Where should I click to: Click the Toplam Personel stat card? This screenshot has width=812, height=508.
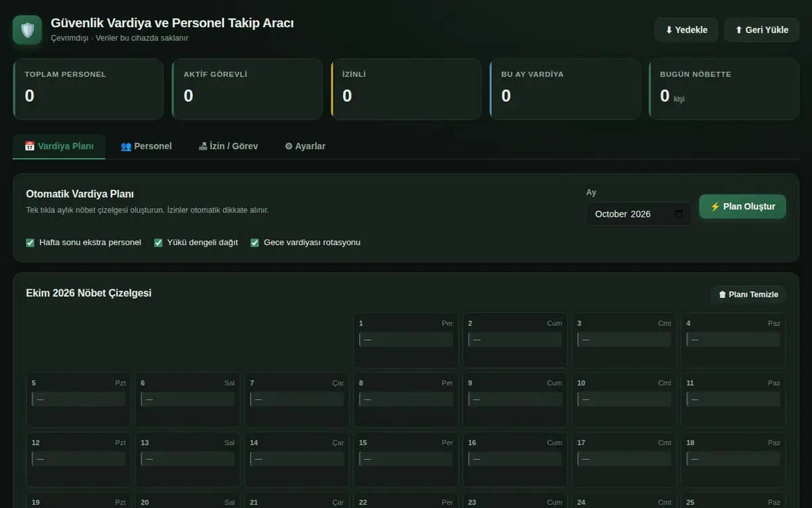(x=88, y=89)
